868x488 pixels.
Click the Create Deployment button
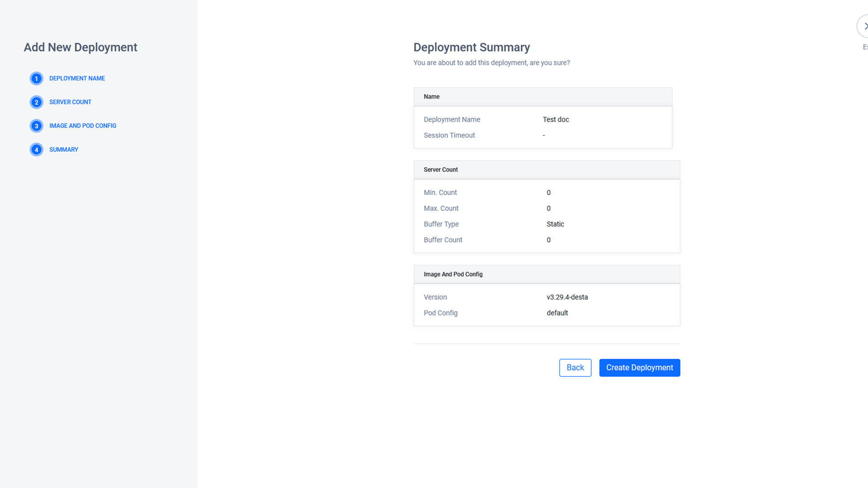tap(640, 368)
